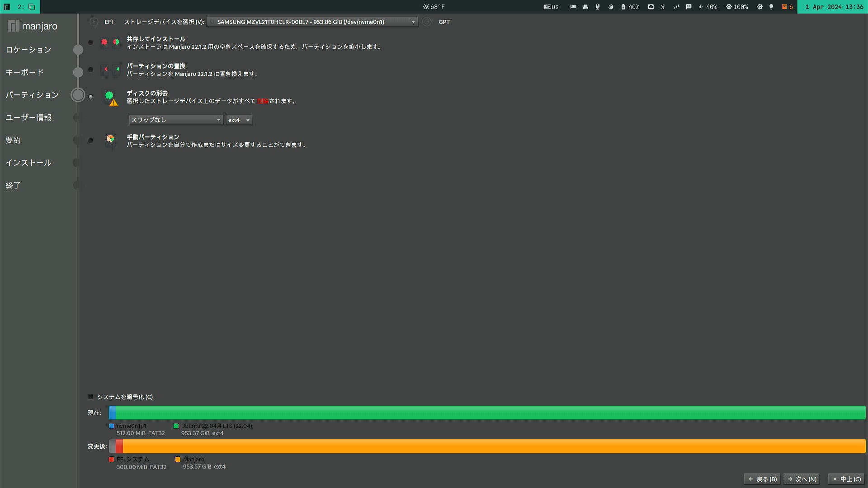Viewport: 868px width, 488px height.
Task: Click the brightness 100% indicator
Action: click(737, 7)
